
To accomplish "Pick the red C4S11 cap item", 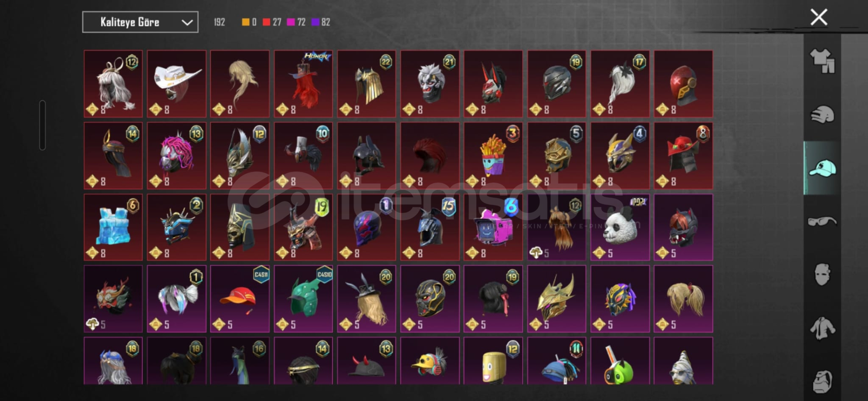I will click(240, 299).
